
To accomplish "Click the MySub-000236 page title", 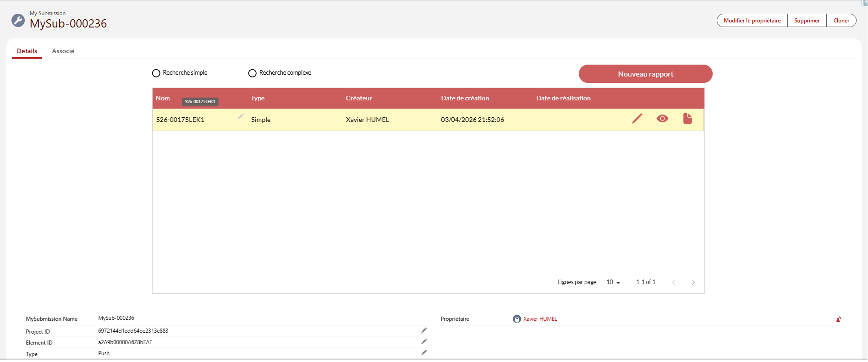I will coord(68,23).
